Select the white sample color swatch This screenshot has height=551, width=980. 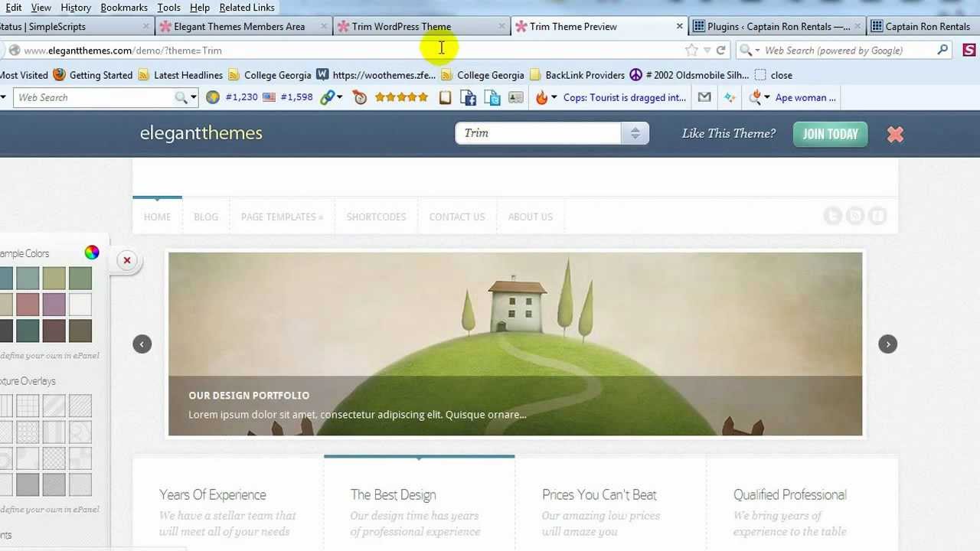tap(80, 305)
